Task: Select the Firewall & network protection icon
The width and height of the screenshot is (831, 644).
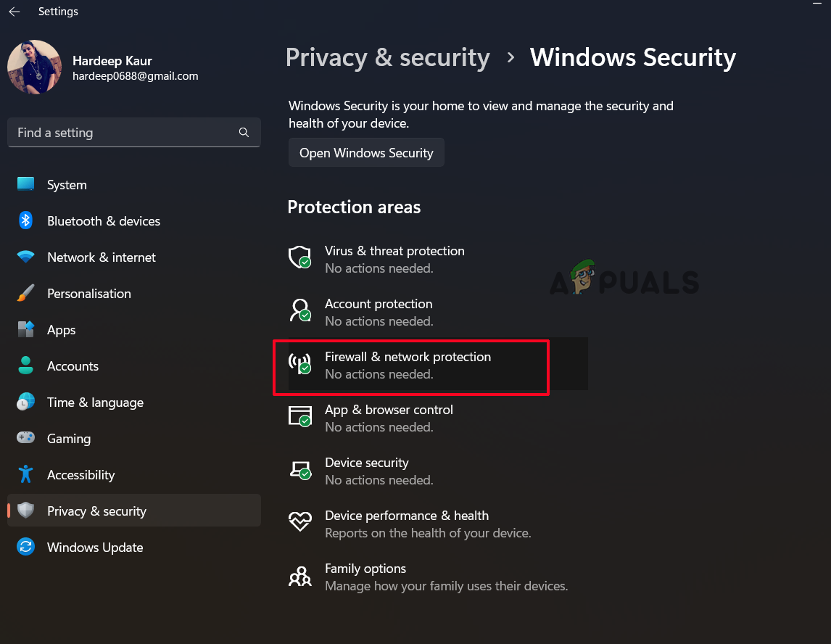Action: tap(299, 363)
